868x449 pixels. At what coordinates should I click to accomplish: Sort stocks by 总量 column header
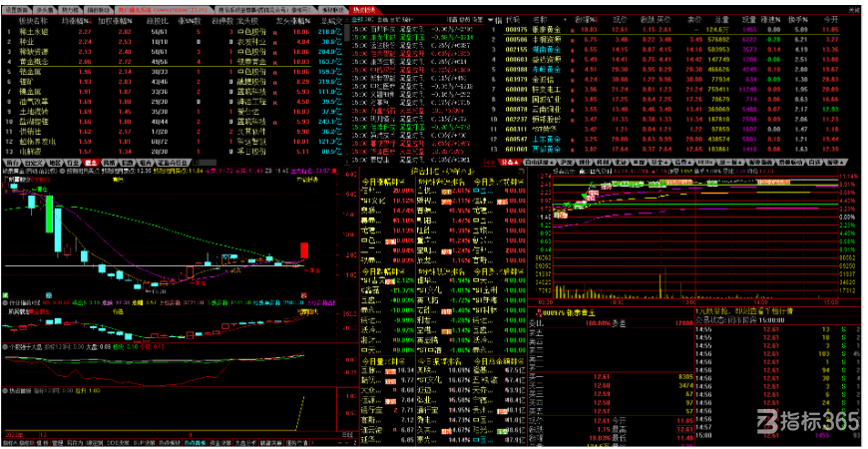720,20
